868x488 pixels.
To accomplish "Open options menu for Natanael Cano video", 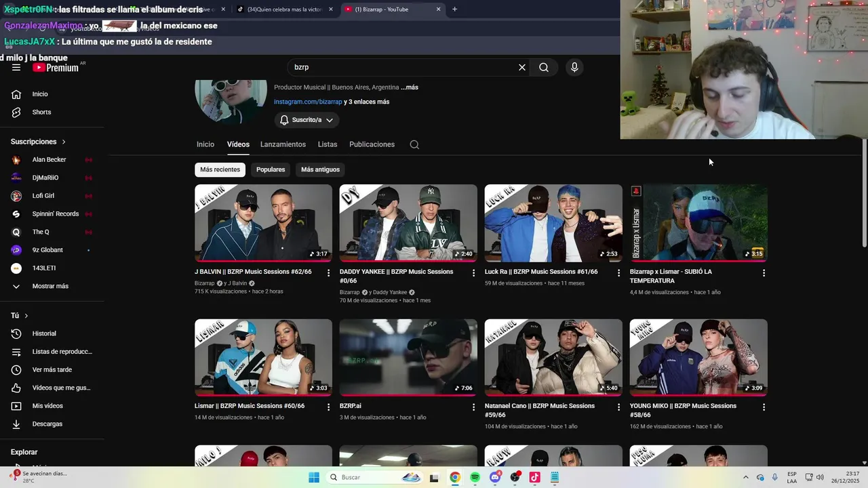I will point(618,407).
